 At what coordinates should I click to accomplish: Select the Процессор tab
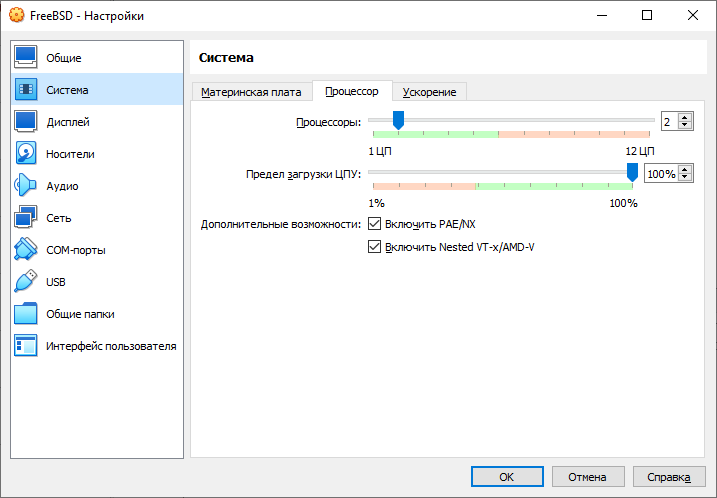pyautogui.click(x=352, y=91)
